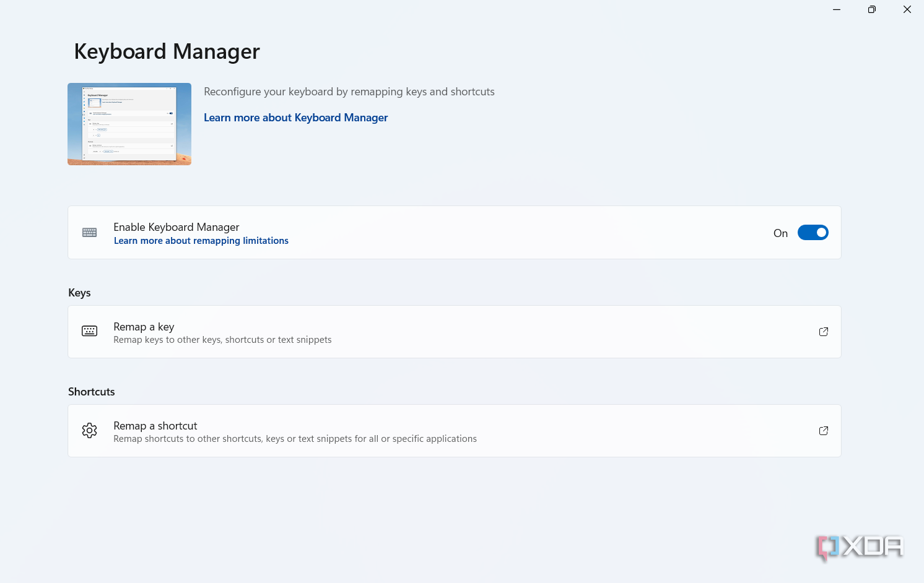Click 'Remap shortcuts to other shortcuts' description
924x583 pixels.
(295, 439)
